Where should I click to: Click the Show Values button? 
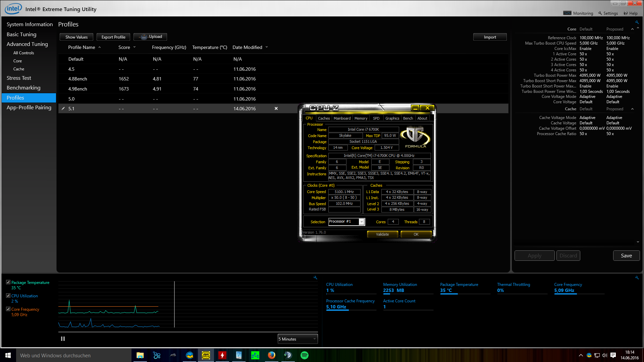[x=76, y=37]
